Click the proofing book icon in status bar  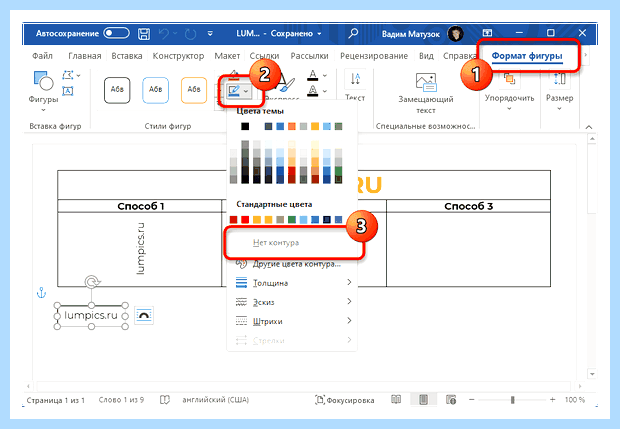pos(164,400)
